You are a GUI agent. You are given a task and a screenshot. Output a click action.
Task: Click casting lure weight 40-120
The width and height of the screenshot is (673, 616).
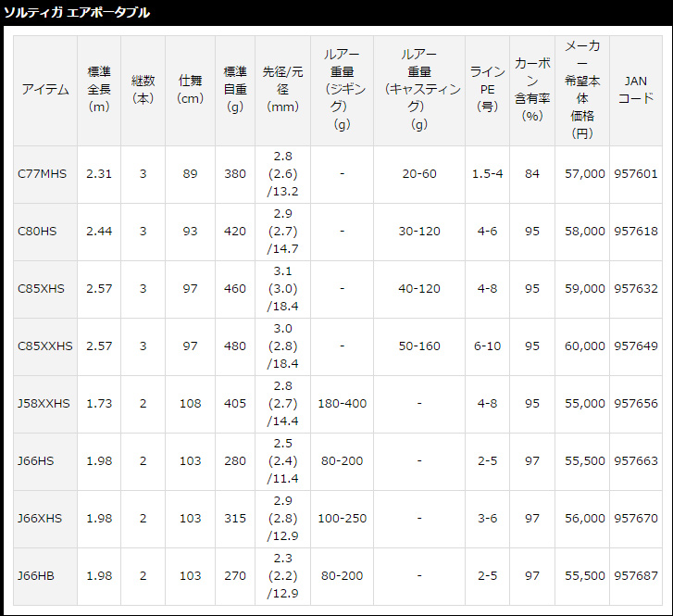tap(419, 289)
